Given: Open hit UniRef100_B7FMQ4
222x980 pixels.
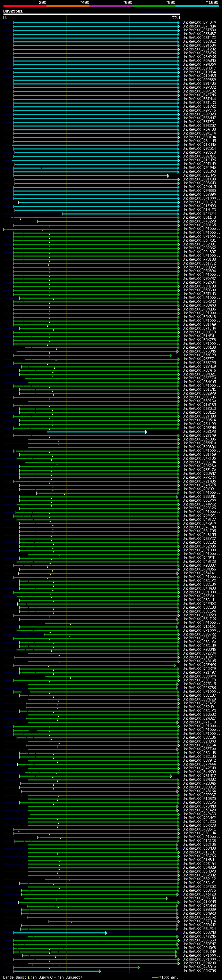Looking at the screenshot, I should (x=199, y=26).
